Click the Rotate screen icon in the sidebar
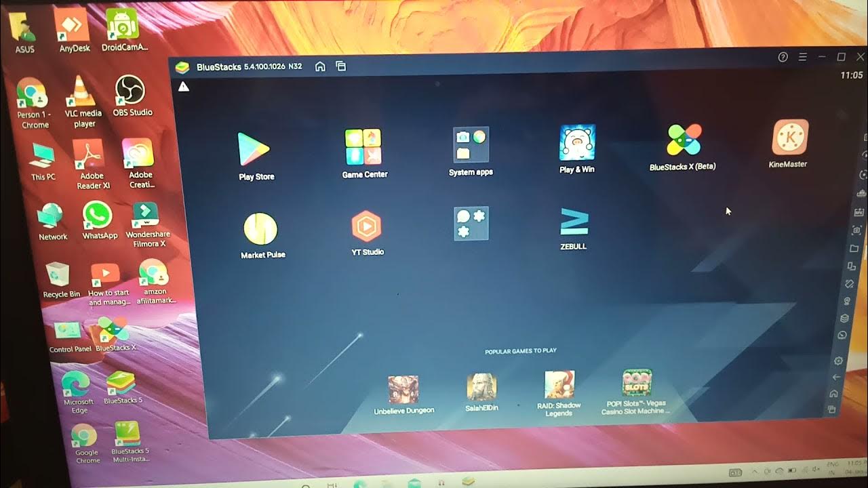The width and height of the screenshot is (868, 488). coord(849,283)
